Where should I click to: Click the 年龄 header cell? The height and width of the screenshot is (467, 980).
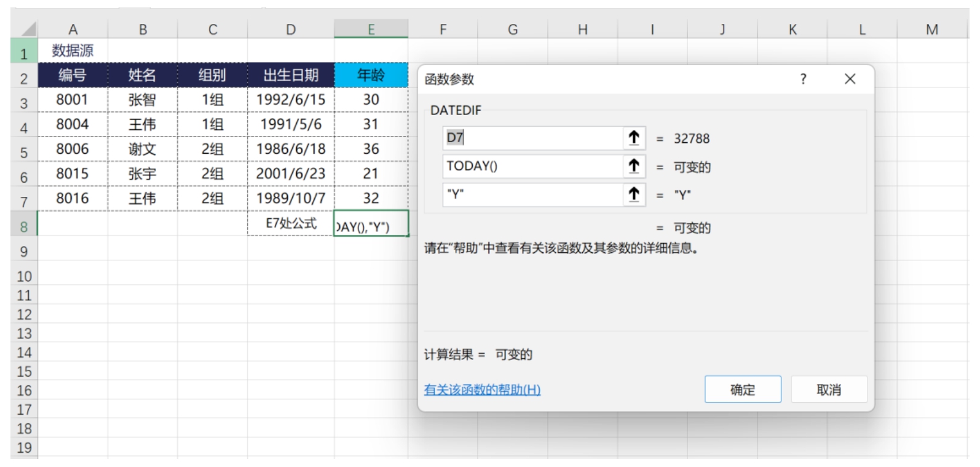[371, 75]
